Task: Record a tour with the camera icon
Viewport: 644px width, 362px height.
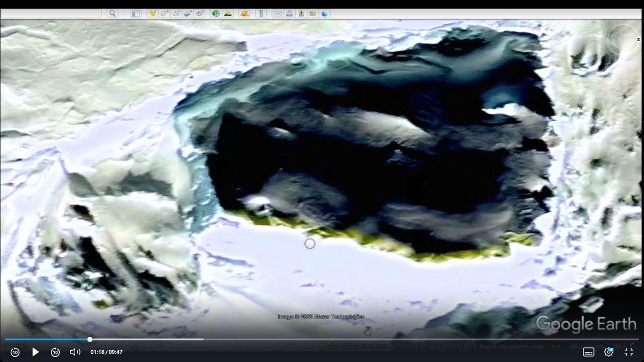Action: 200,13
